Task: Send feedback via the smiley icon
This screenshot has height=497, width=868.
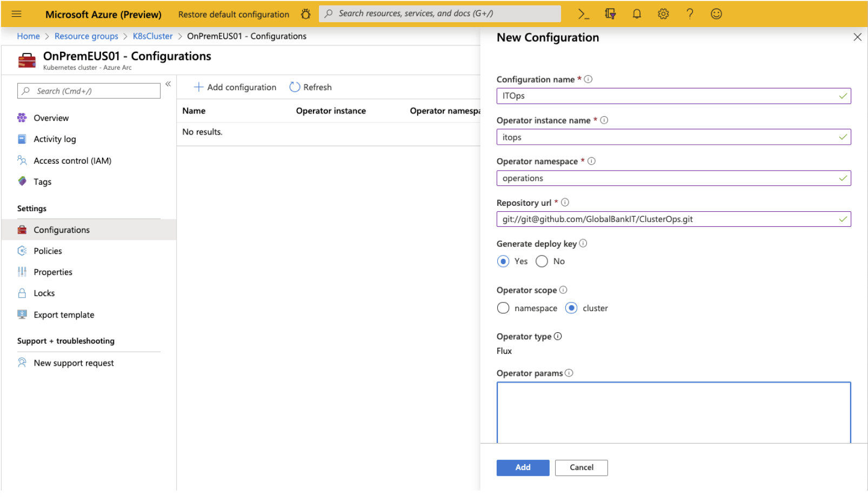Action: pyautogui.click(x=716, y=14)
